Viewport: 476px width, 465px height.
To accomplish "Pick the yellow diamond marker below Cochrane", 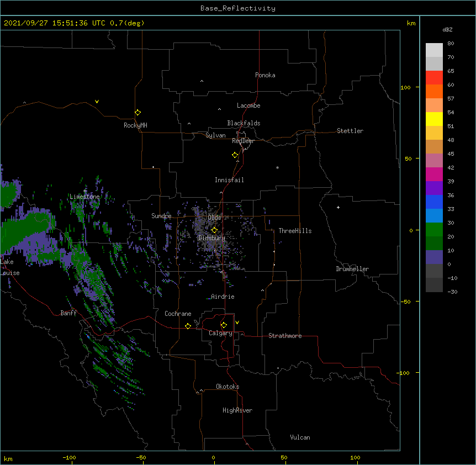I will (188, 326).
